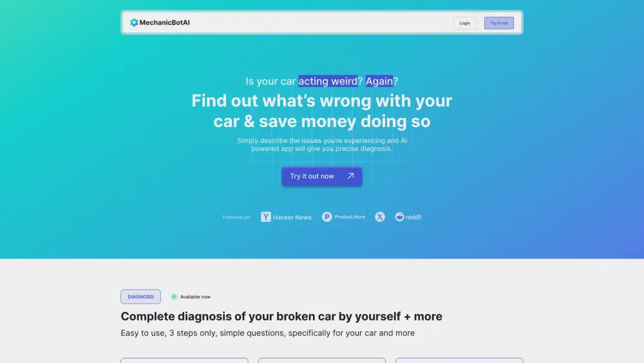Click the Reddit mascot icon
This screenshot has width=644, height=363.
coord(399,217)
